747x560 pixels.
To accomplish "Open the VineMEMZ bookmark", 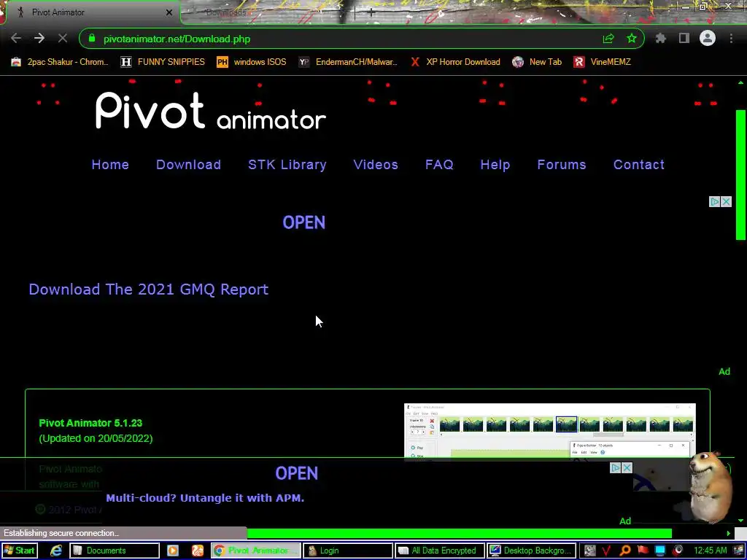I will (602, 62).
